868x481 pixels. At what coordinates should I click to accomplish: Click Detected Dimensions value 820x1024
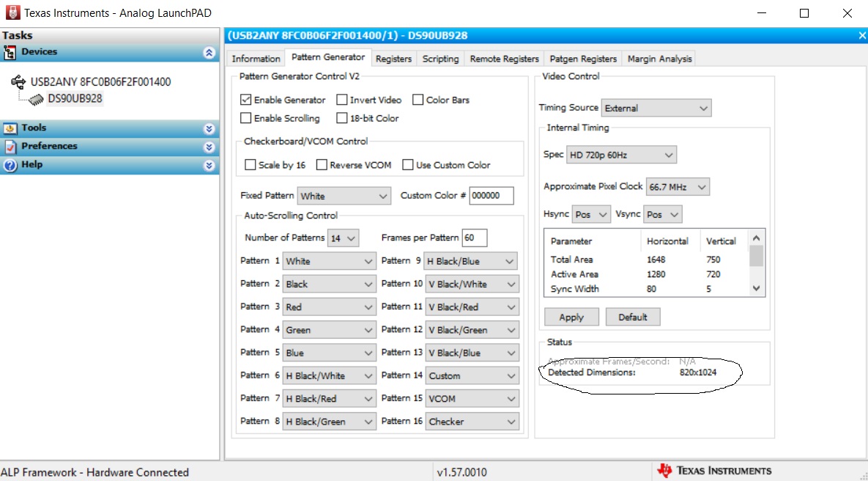point(698,372)
